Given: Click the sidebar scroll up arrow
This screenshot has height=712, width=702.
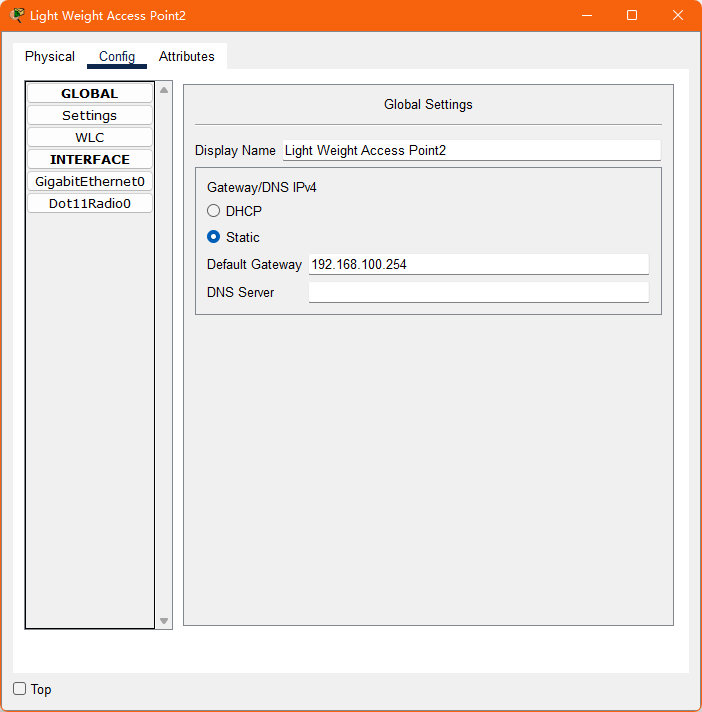Looking at the screenshot, I should tap(164, 90).
